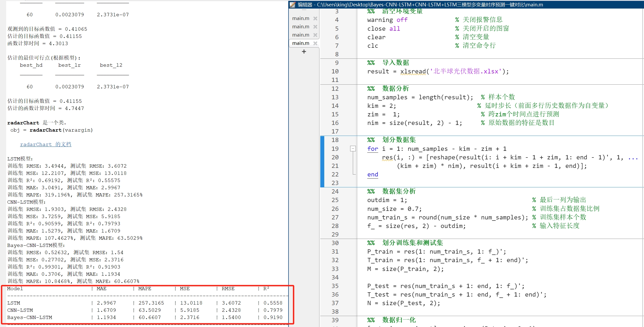Place cursor on 'close all' code line

point(384,29)
